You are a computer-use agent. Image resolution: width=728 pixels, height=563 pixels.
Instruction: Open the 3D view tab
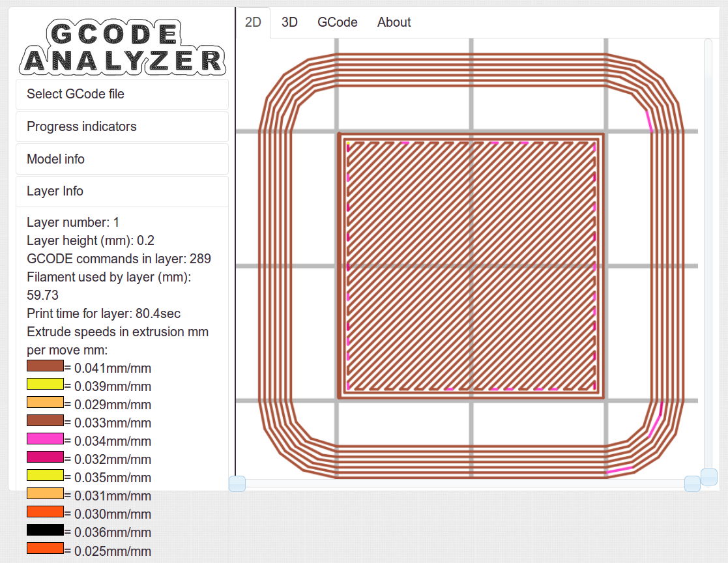point(289,22)
